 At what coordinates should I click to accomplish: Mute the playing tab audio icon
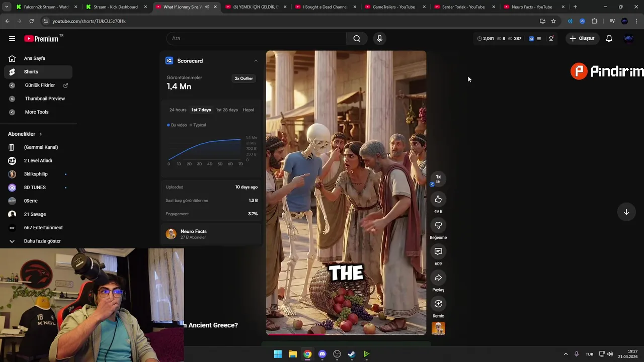click(x=207, y=7)
